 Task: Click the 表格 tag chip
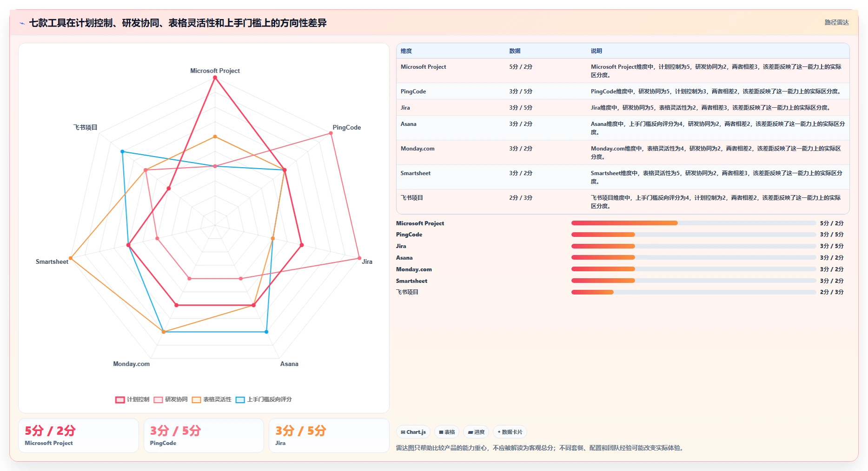coord(447,432)
